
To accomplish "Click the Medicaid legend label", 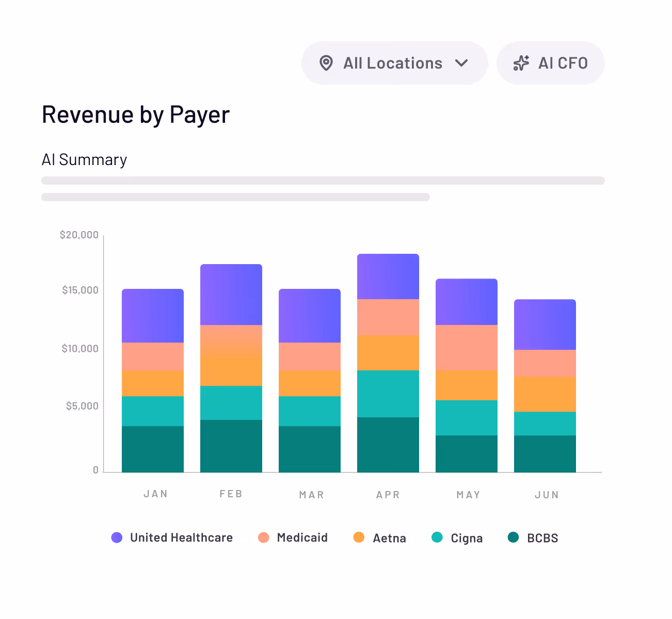I will pos(302,537).
